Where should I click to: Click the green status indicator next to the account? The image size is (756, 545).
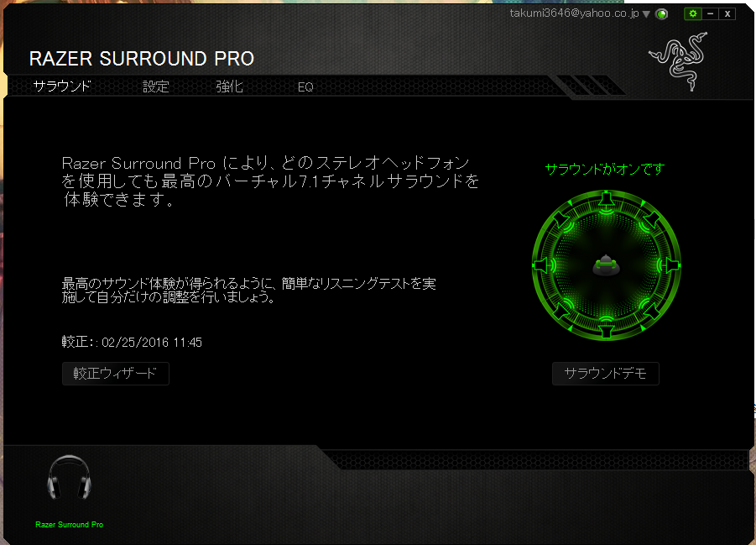pyautogui.click(x=662, y=13)
